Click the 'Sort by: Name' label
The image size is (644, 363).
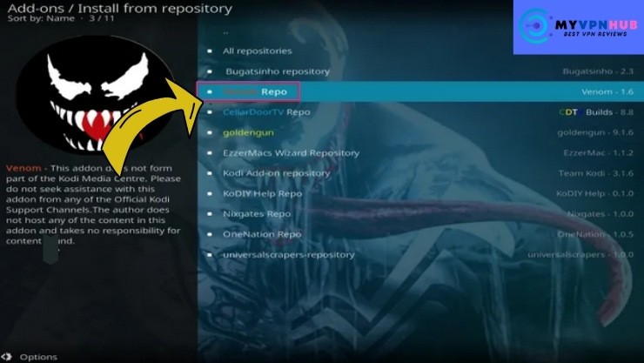(41, 18)
